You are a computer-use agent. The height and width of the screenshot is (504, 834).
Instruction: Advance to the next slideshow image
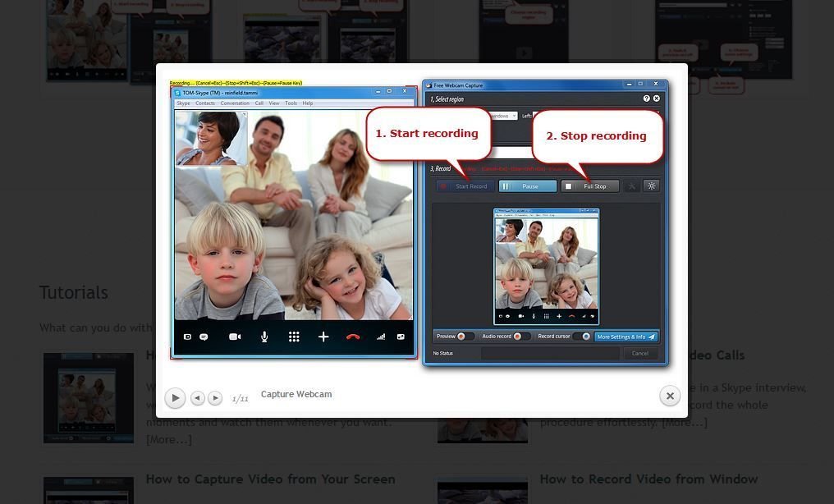(215, 398)
